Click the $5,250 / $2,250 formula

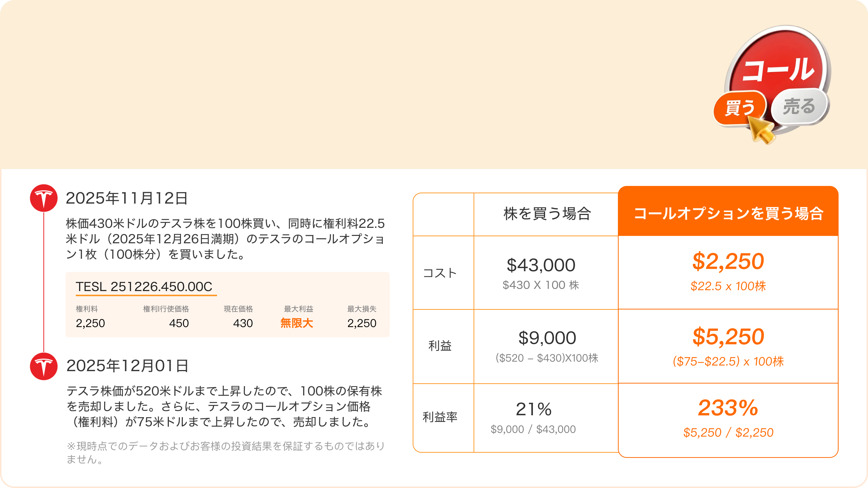(x=728, y=433)
